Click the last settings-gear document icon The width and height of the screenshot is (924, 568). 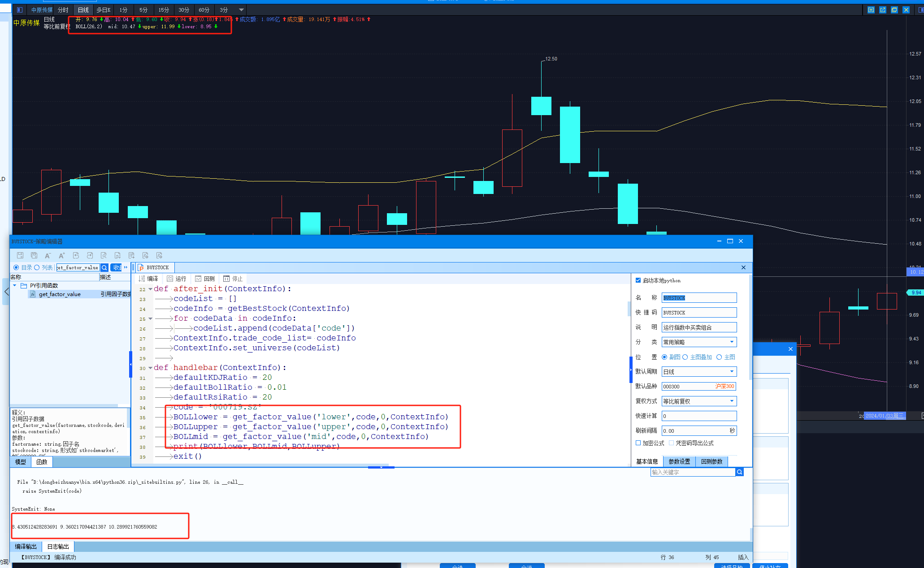pyautogui.click(x=159, y=255)
